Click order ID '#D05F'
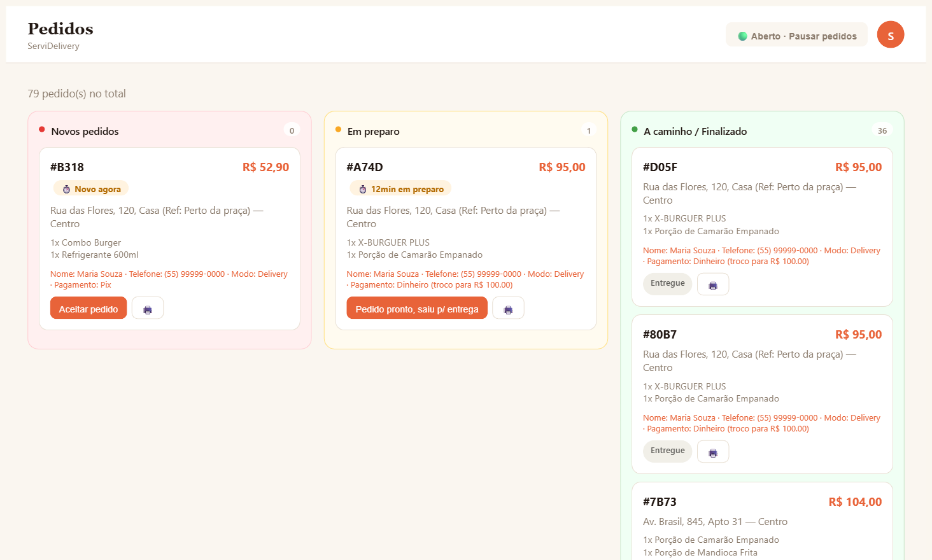This screenshot has height=560, width=932. 660,167
